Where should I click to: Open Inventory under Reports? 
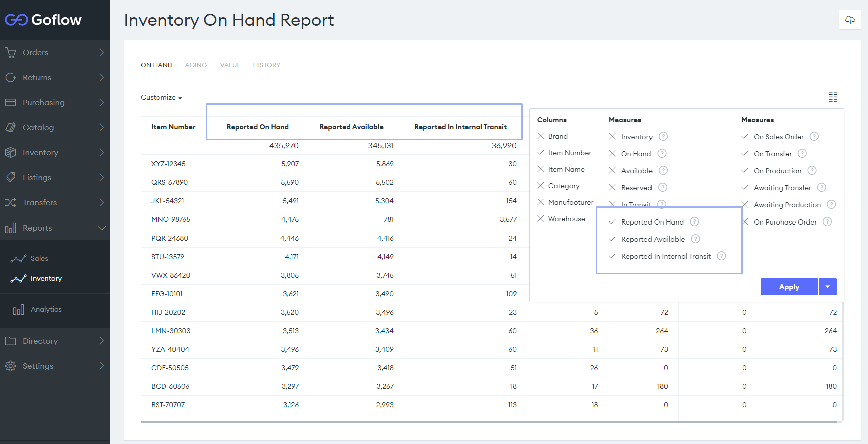tap(46, 278)
